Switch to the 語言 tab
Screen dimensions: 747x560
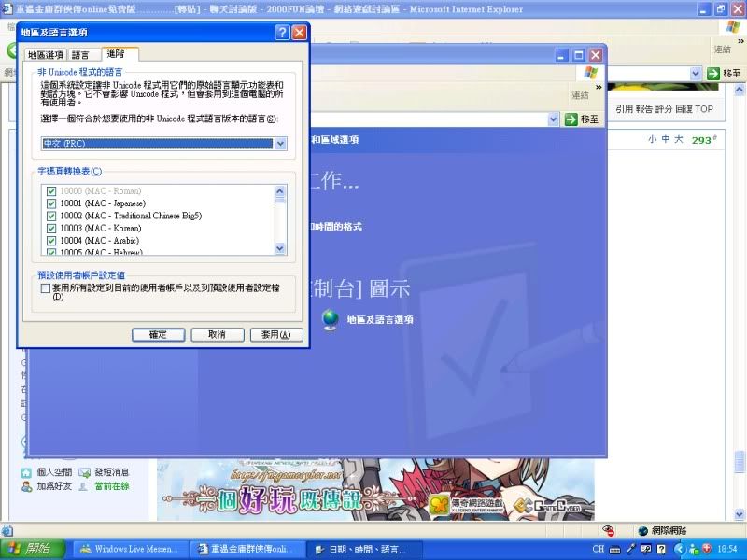pos(81,55)
